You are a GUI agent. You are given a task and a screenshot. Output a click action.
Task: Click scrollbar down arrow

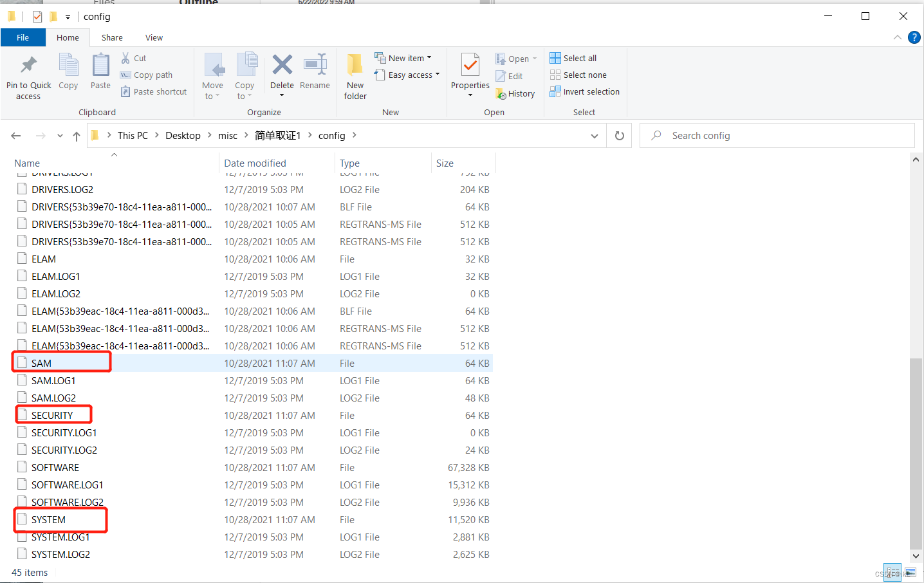[x=916, y=556]
